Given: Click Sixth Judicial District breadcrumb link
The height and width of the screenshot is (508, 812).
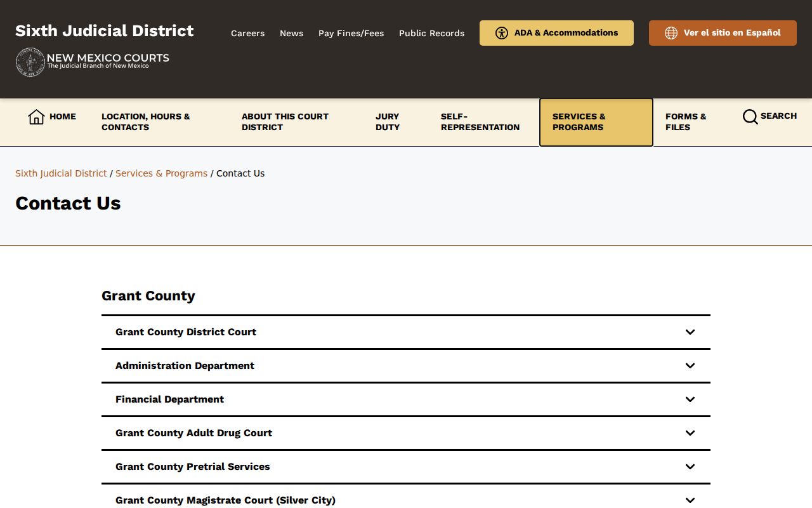Looking at the screenshot, I should (x=61, y=173).
